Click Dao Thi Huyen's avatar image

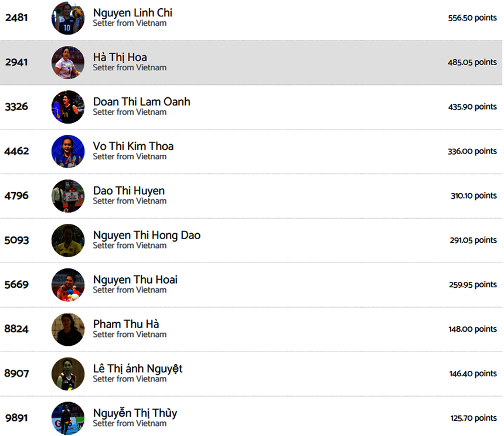(x=68, y=196)
